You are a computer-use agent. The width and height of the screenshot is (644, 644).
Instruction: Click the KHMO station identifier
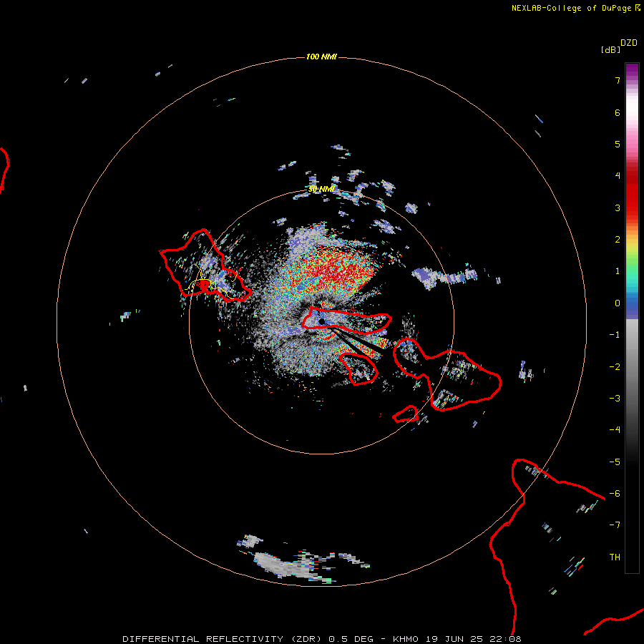point(406,639)
